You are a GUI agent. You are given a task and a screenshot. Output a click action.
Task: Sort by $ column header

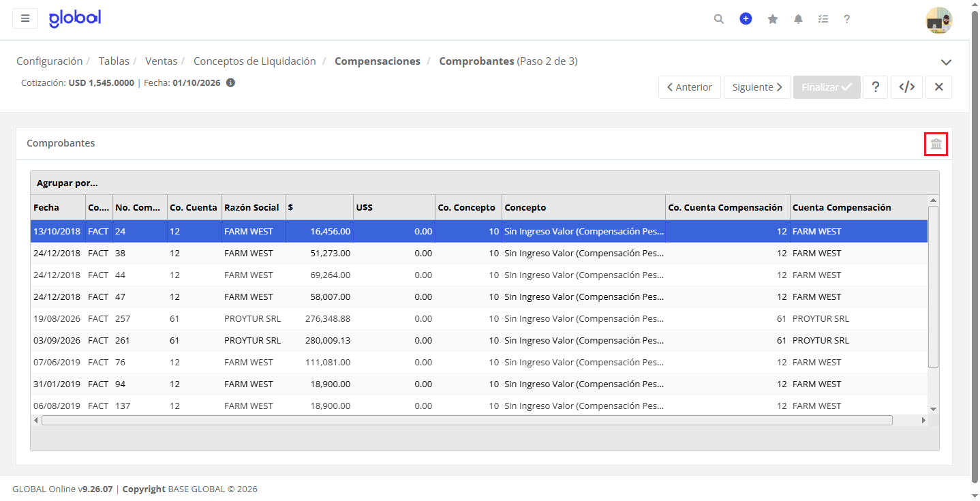point(320,207)
